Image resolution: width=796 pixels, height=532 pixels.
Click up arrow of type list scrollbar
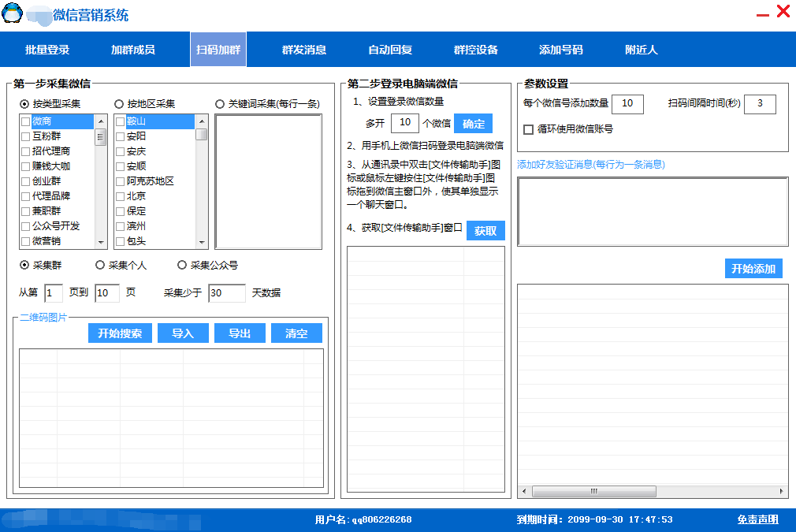coord(101,121)
